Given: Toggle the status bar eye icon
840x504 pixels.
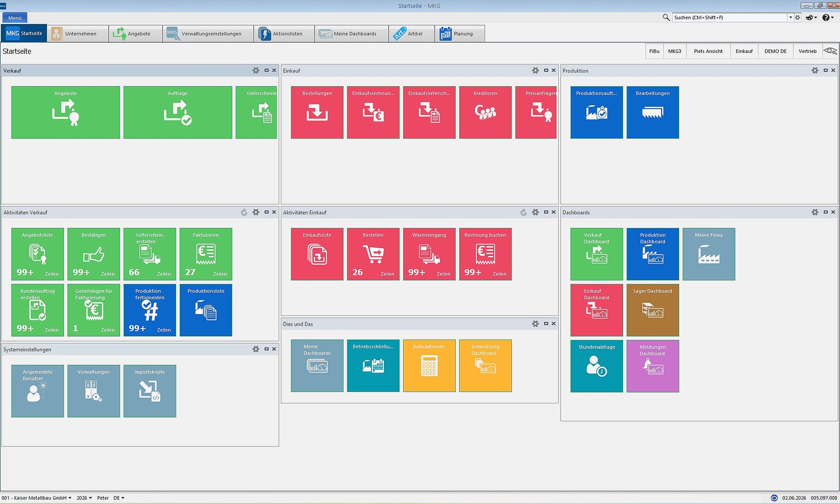Looking at the screenshot, I should [774, 498].
